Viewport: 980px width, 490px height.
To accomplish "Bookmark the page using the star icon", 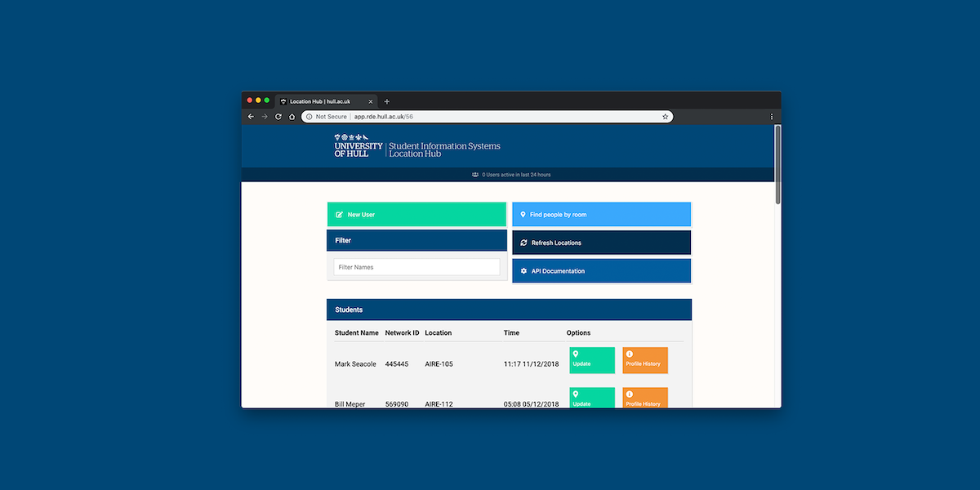I will click(666, 117).
